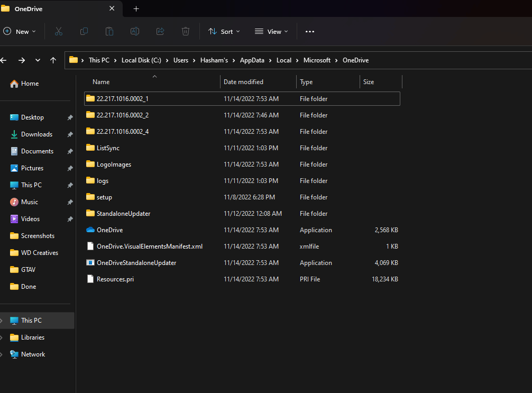Open the Screenshots folder in the sidebar
Viewport: 532px width, 393px height.
coord(40,235)
